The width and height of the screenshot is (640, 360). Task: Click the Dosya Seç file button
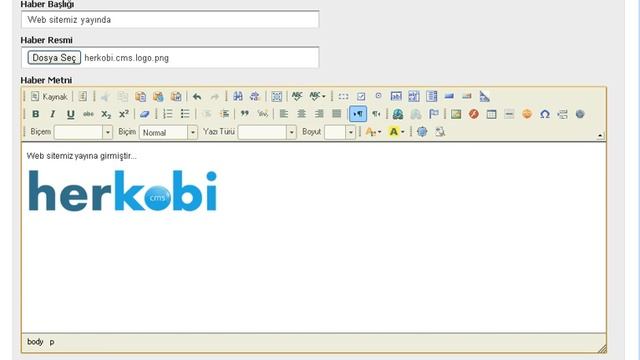pos(54,58)
